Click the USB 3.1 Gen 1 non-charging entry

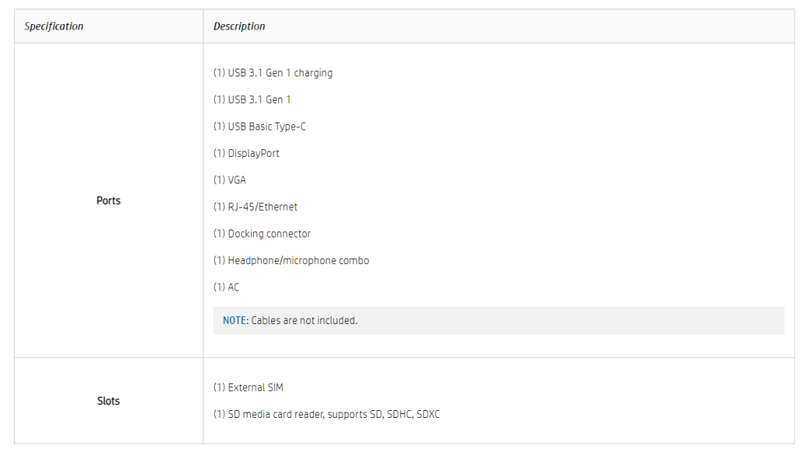tap(252, 99)
